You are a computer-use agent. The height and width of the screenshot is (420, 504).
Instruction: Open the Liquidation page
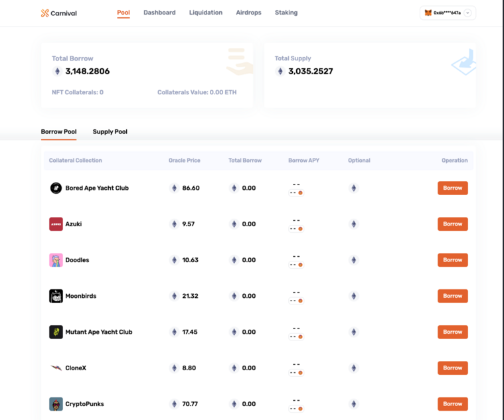(206, 13)
